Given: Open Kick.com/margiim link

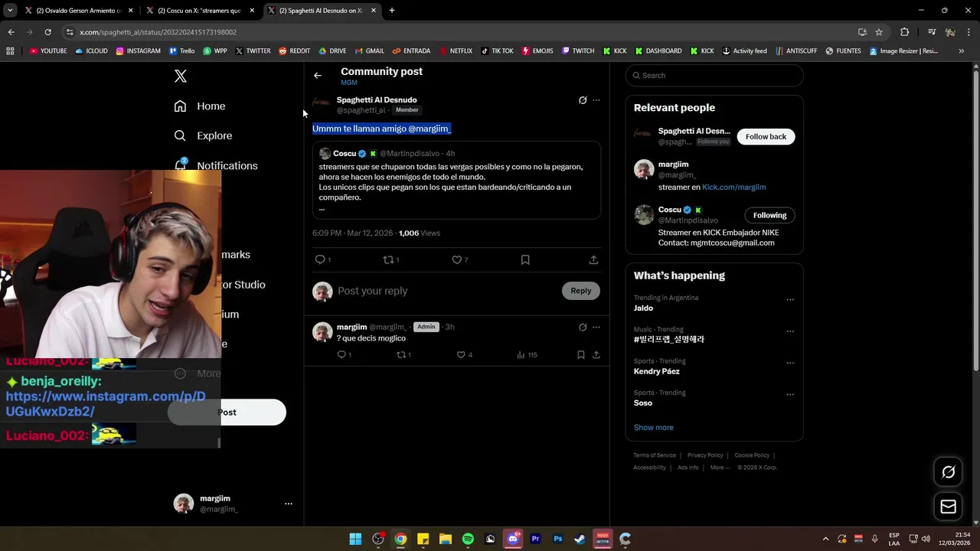Looking at the screenshot, I should tap(733, 187).
